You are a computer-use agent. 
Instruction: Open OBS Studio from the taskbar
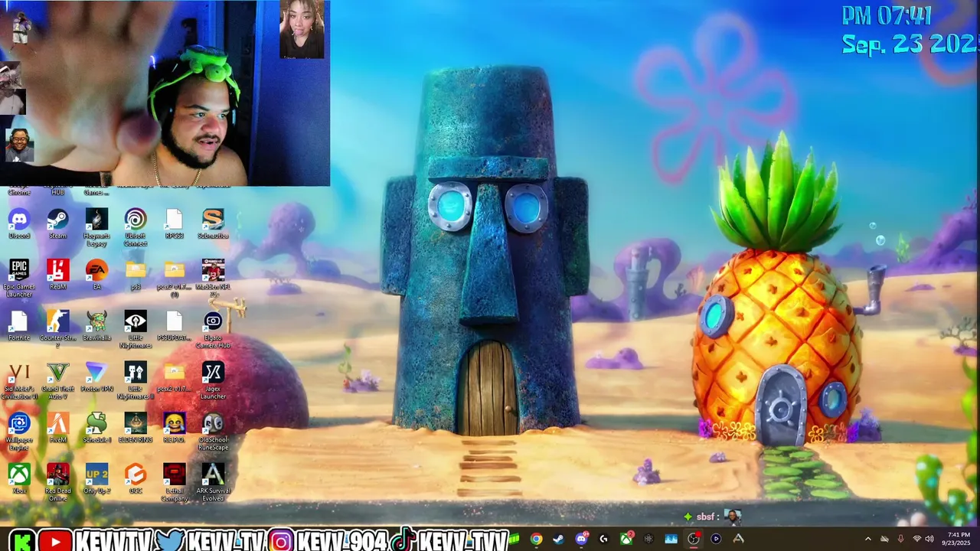[x=694, y=539]
